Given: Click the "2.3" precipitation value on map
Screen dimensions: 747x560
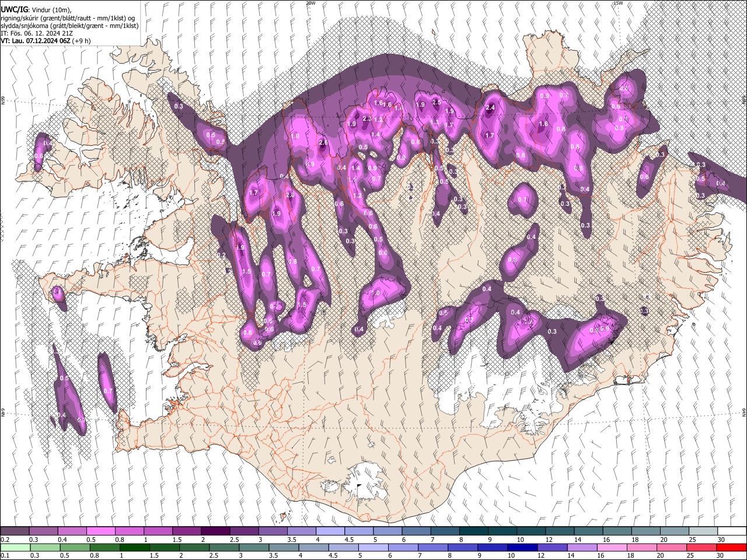Looking at the screenshot, I should (x=366, y=118).
